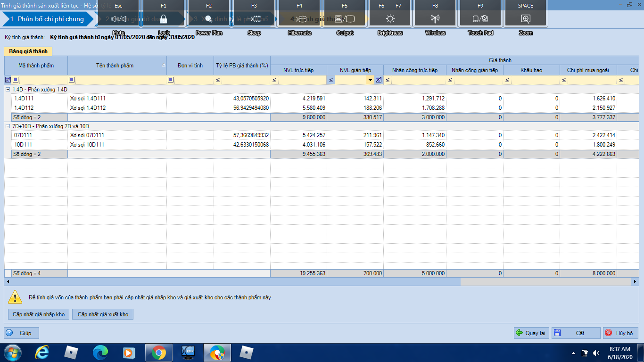Collapse the 7D+10D - Phân xưởng group

(x=8, y=126)
